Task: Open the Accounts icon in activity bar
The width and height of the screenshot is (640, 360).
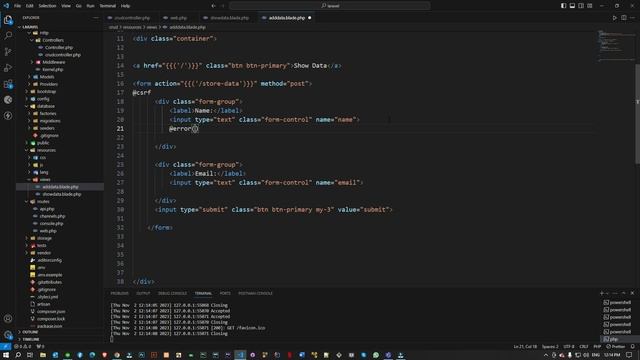Action: point(8,318)
